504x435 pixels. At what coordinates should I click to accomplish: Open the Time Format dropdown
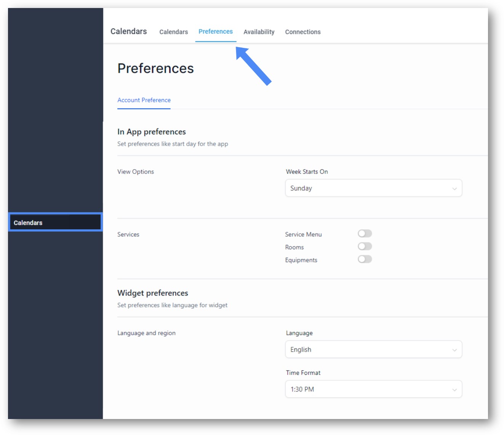[373, 389]
